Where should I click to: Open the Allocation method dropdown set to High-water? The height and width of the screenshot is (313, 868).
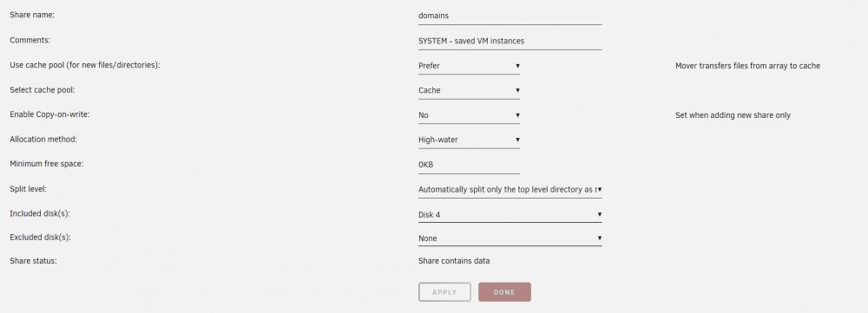coord(469,140)
